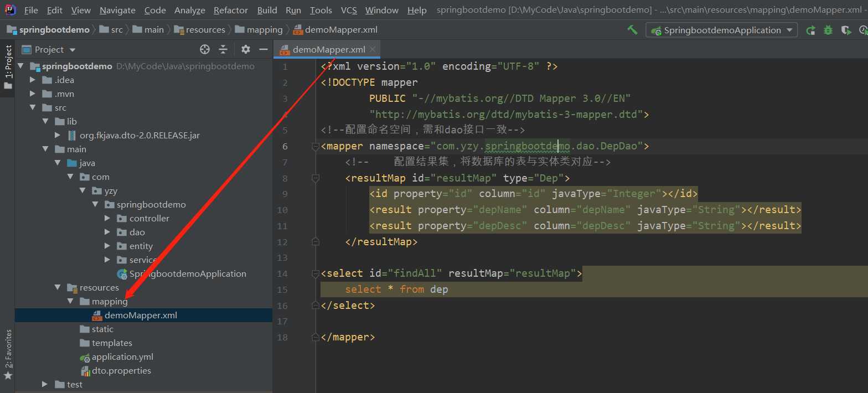Image resolution: width=868 pixels, height=393 pixels.
Task: Click the Favorites star icon in left strip
Action: tap(8, 375)
